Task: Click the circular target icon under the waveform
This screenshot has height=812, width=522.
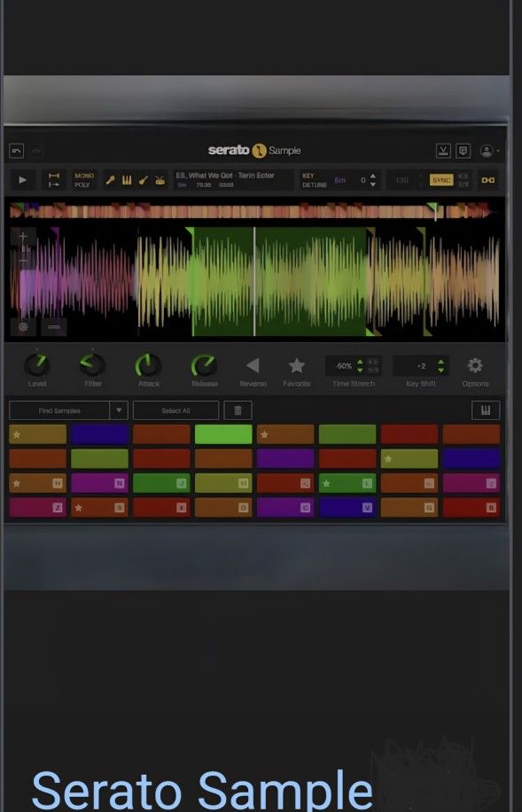Action: (23, 327)
